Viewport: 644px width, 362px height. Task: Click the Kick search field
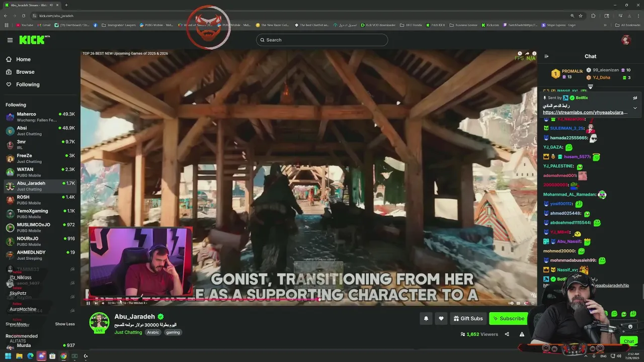coord(322,40)
